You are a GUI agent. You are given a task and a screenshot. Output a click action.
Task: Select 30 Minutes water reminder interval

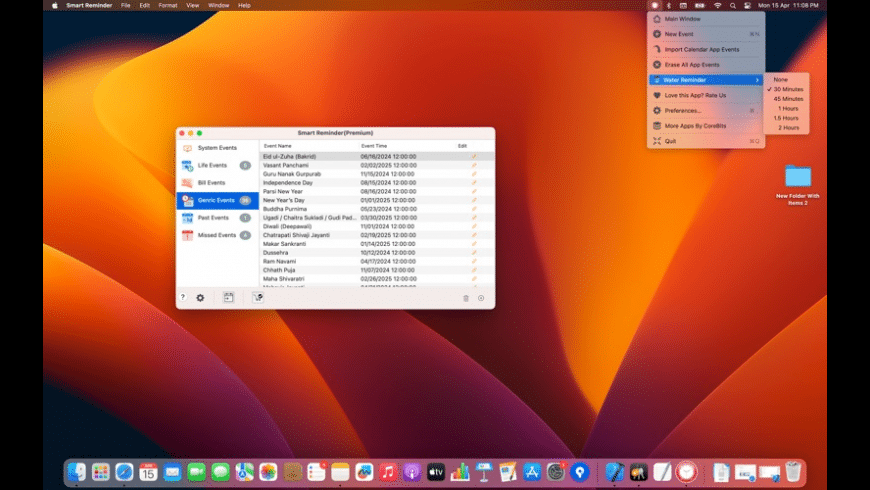click(786, 89)
